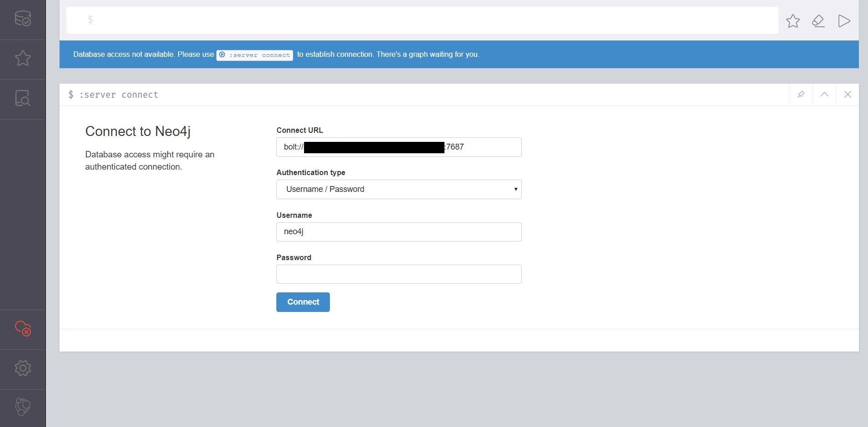868x427 pixels.
Task: Click the red cloud sync status icon
Action: 22,328
